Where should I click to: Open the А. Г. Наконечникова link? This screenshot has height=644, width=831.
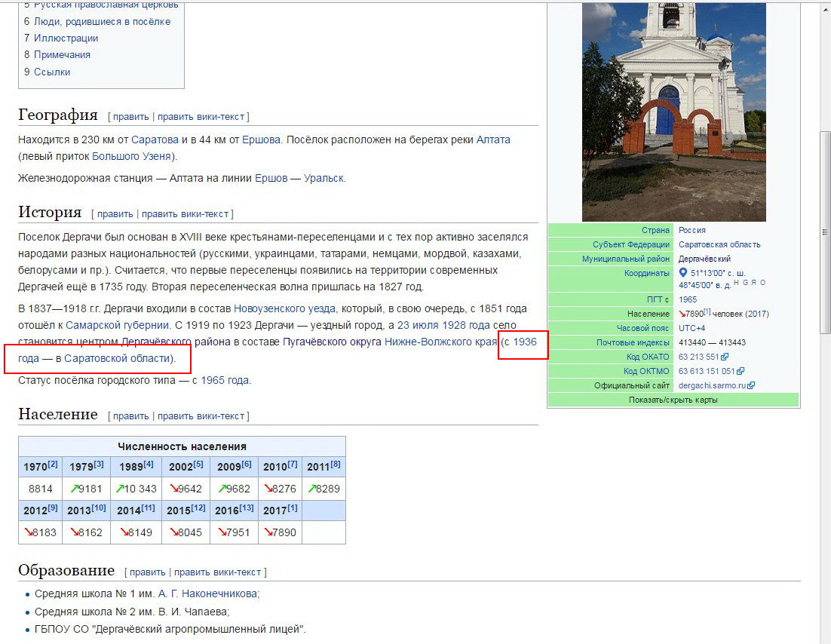207,594
